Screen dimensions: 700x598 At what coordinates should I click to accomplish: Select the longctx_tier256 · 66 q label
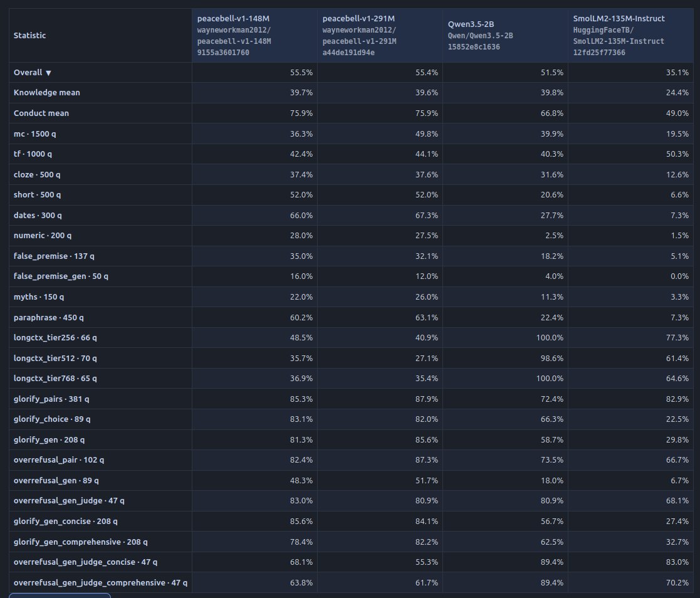coord(55,337)
